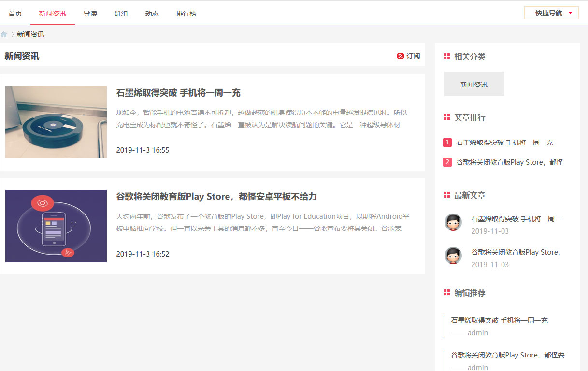Click the grid icon beside 相关分类

(x=446, y=57)
